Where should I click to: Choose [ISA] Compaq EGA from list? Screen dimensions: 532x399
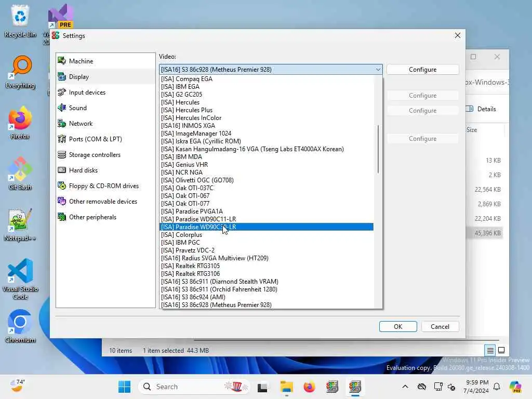[x=267, y=79]
